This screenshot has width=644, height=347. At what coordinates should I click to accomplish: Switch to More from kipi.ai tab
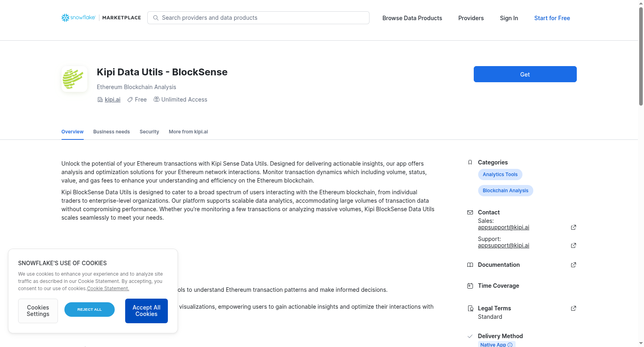(x=188, y=132)
